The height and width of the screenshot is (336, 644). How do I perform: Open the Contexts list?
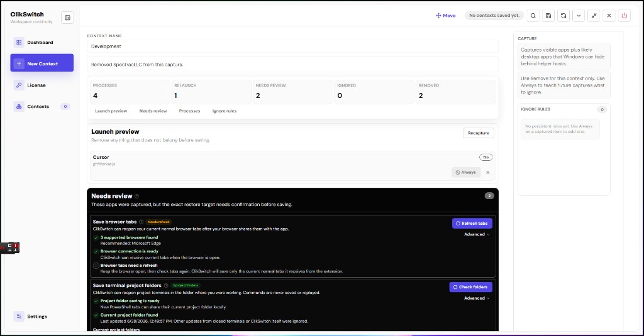42,106
